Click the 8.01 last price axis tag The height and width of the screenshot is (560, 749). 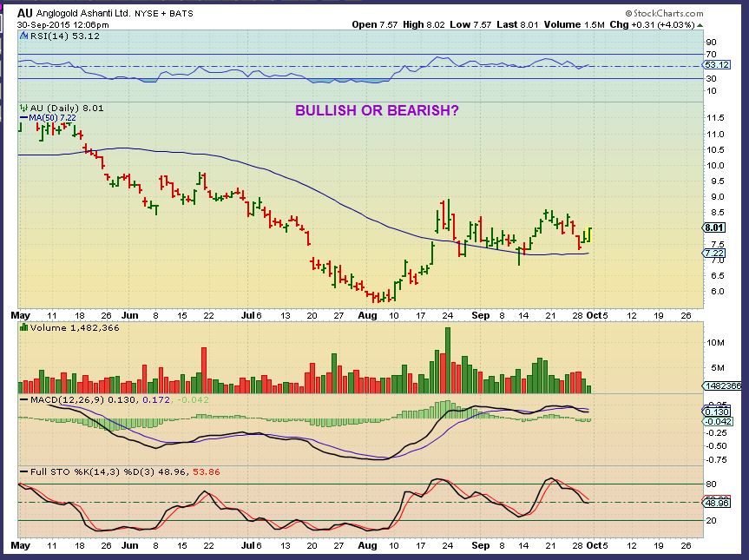(714, 228)
